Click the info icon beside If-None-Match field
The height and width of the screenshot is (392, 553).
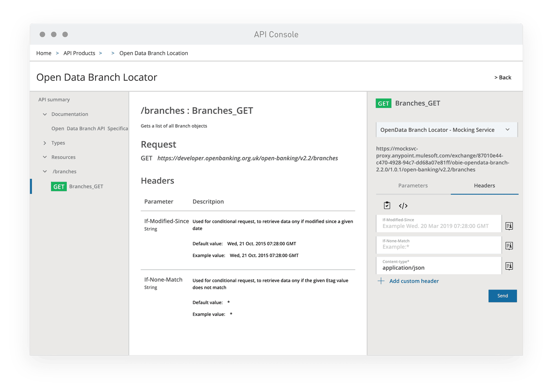coord(509,246)
